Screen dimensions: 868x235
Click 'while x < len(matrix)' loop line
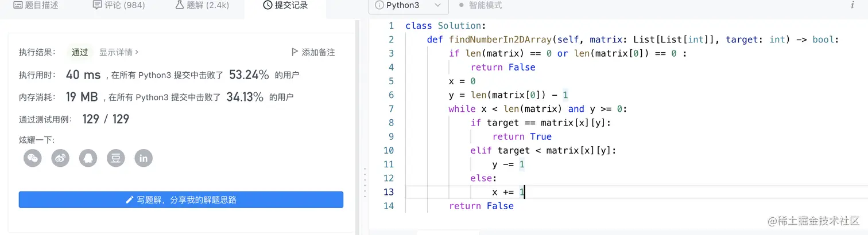(x=538, y=109)
